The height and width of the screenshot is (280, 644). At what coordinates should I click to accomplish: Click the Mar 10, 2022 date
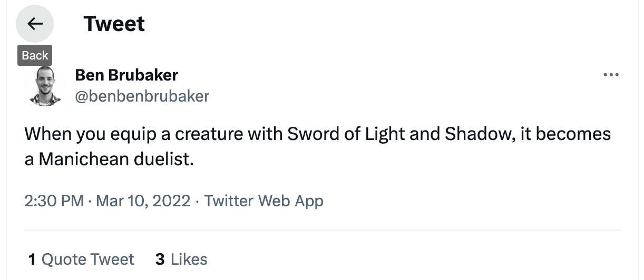coord(142,201)
